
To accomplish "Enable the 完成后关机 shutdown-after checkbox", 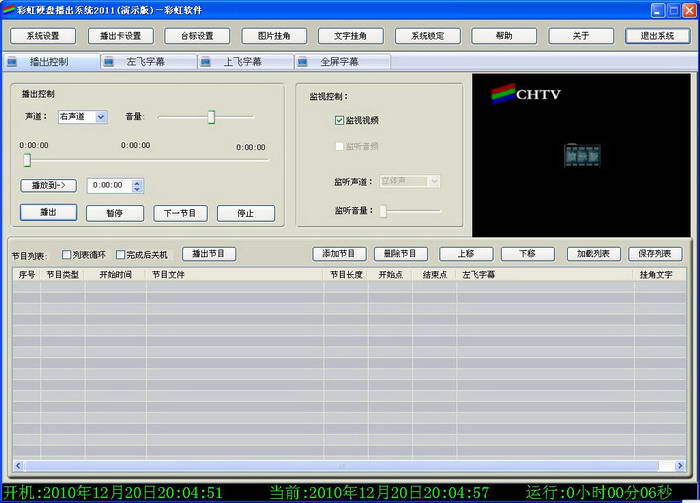I will [x=120, y=254].
